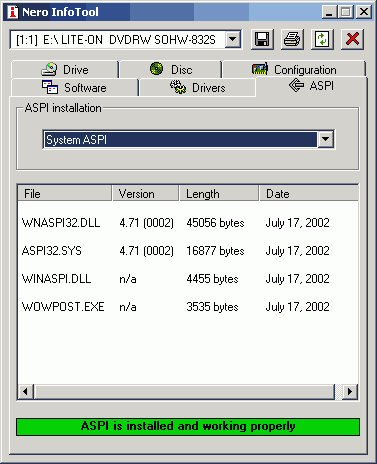This screenshot has width=377, height=464.
Task: Click the right arrow of horizontal scrollbar
Action: (350, 391)
